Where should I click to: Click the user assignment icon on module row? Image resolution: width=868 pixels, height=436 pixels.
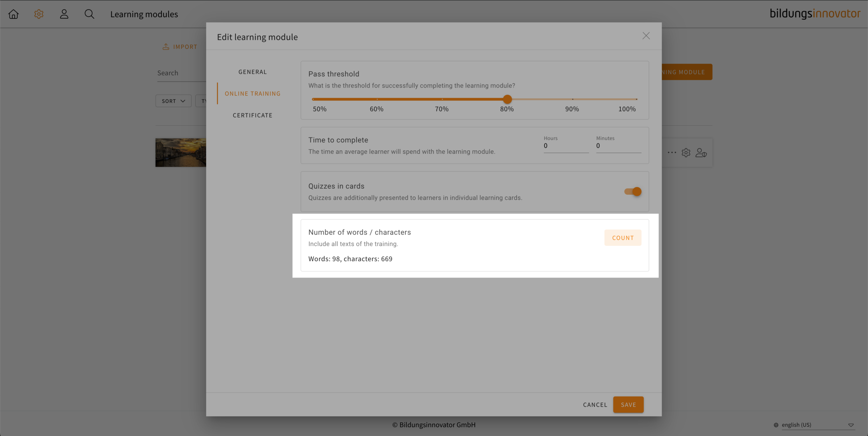click(x=701, y=153)
